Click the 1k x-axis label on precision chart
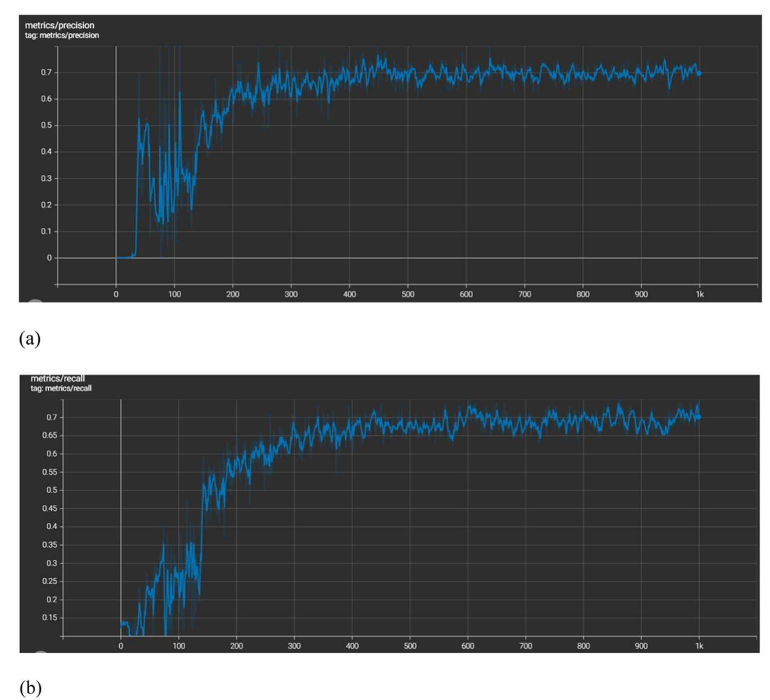Viewport: 770px width, 700px height. (700, 295)
